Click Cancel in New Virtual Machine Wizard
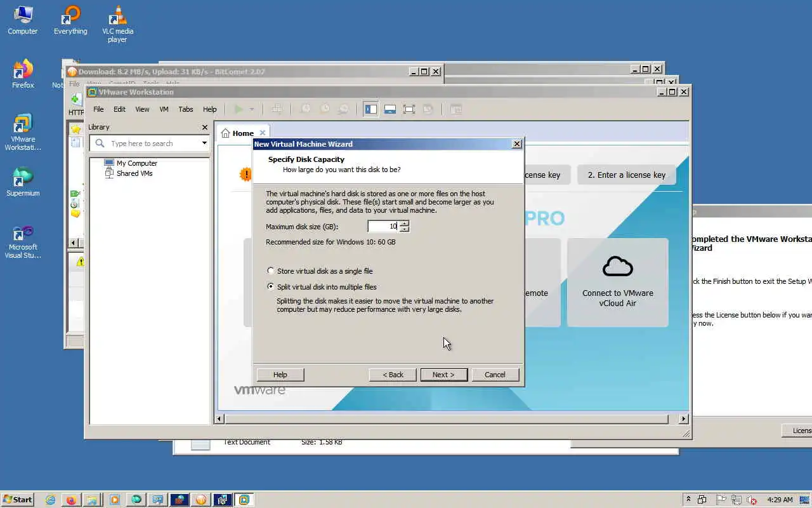Image resolution: width=812 pixels, height=508 pixels. [x=495, y=375]
